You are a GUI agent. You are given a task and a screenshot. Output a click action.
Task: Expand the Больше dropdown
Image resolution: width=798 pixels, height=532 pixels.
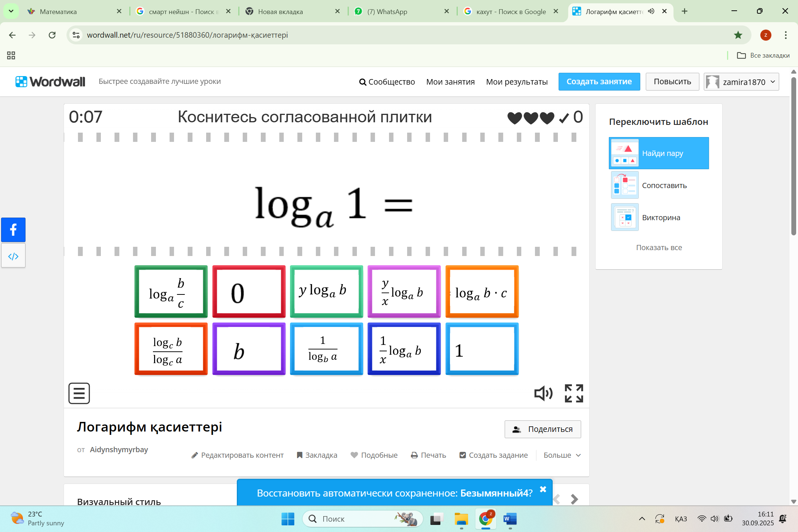coord(562,455)
